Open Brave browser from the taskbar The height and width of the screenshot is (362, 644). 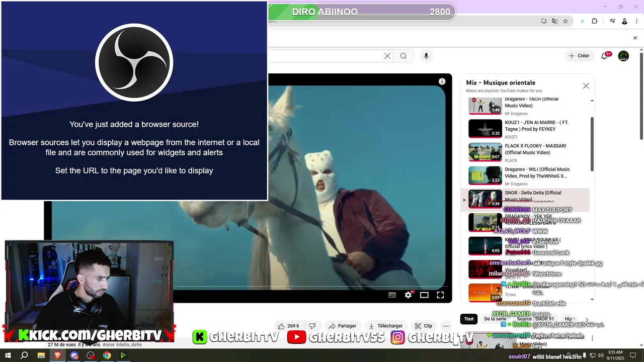coord(57,355)
